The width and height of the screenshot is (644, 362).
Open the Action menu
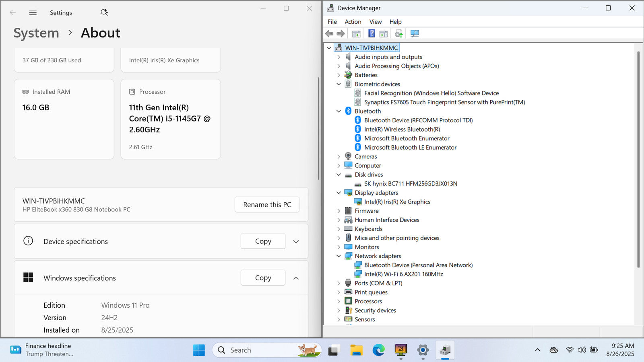353,22
